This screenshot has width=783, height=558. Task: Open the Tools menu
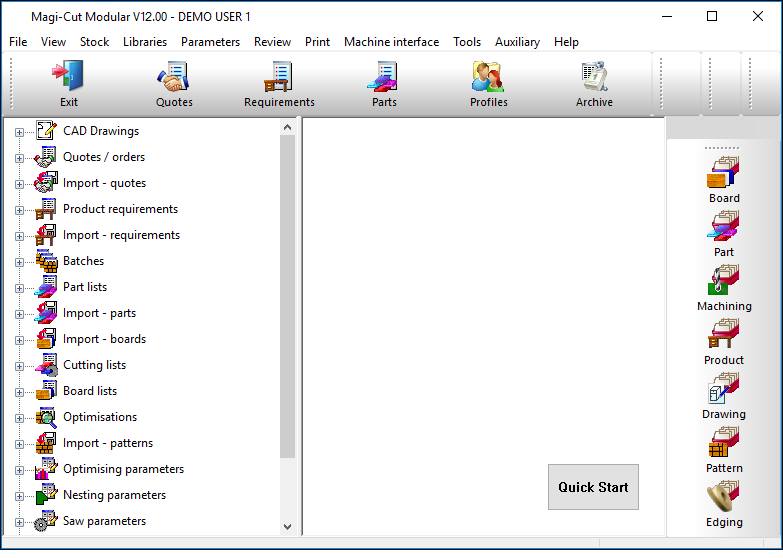pyautogui.click(x=467, y=42)
